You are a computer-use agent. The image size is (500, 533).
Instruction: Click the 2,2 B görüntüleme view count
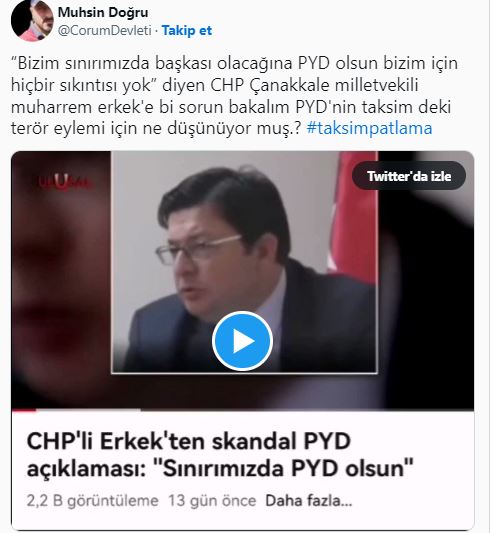coord(92,501)
